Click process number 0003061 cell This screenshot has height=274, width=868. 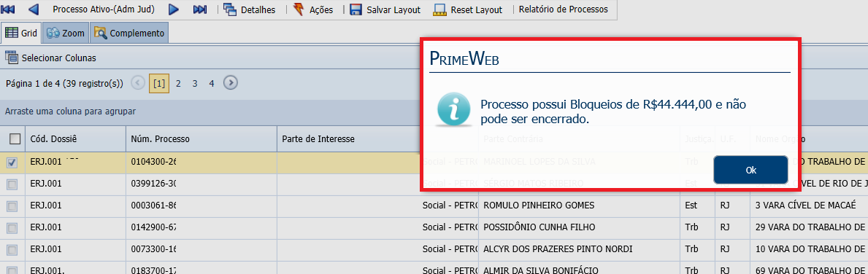click(201, 205)
